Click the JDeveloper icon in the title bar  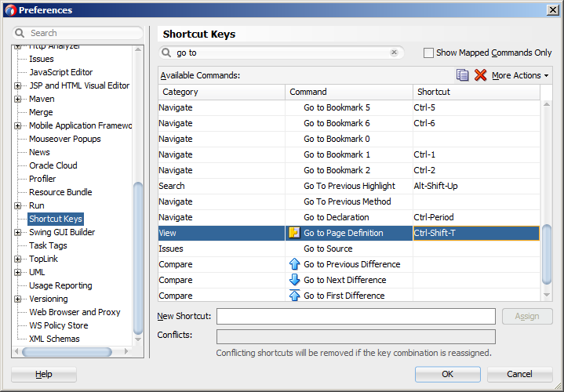[10, 10]
